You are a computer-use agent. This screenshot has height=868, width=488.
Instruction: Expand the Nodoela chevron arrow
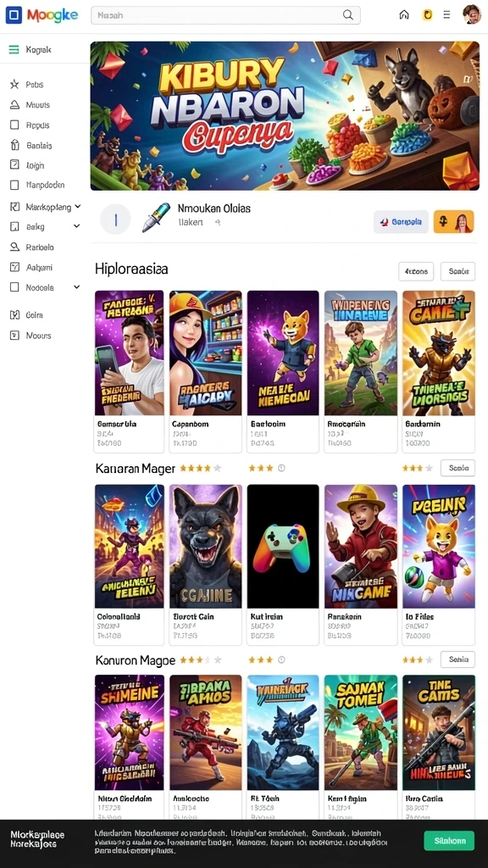coord(77,287)
